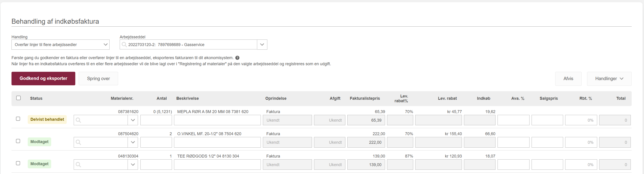Screen dimensions: 644x174
Task: Expand material dropdown in TEE RØDGODS row
Action: [133, 165]
